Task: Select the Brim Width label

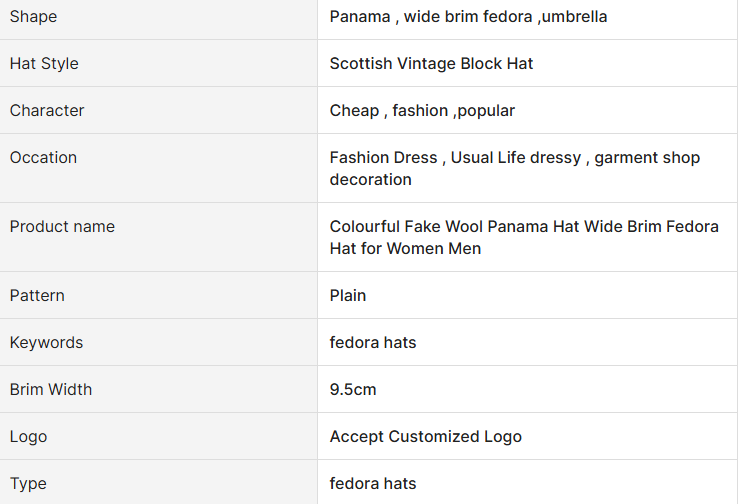Action: pyautogui.click(x=51, y=389)
